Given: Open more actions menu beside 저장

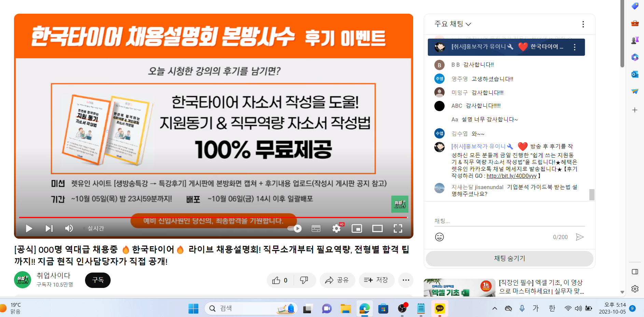Looking at the screenshot, I should [406, 280].
